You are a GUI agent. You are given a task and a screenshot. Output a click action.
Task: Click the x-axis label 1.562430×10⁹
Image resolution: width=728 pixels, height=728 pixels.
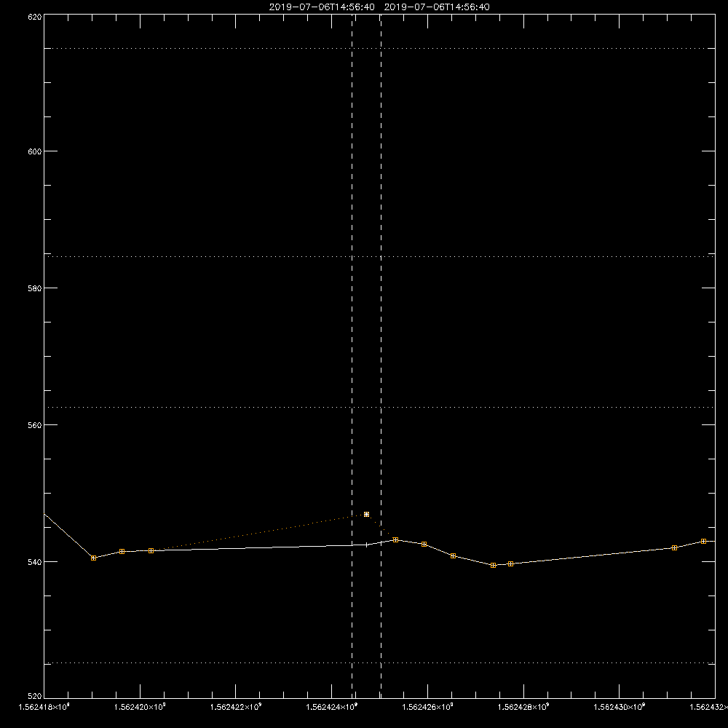(620, 707)
